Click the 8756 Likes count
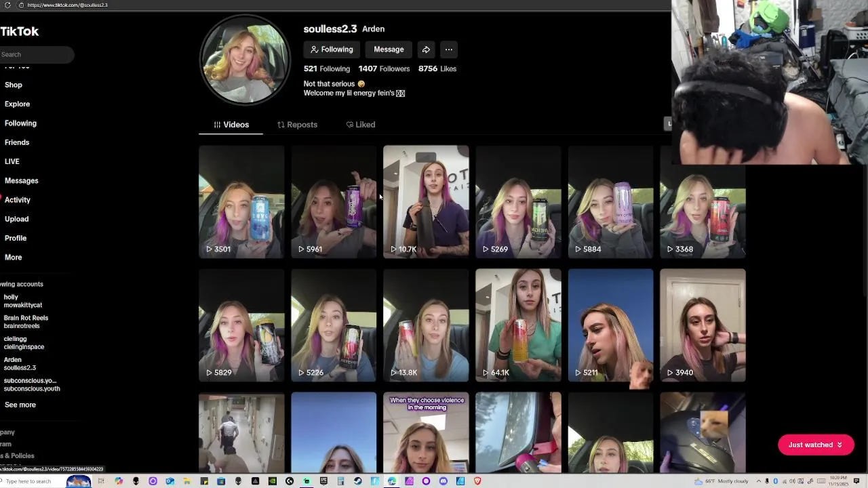Viewport: 868px width, 488px height. (x=437, y=68)
